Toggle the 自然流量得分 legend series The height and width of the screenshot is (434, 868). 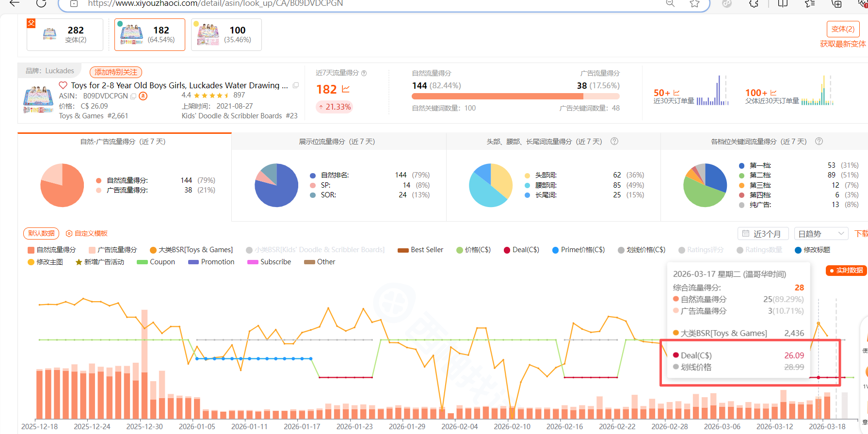52,250
